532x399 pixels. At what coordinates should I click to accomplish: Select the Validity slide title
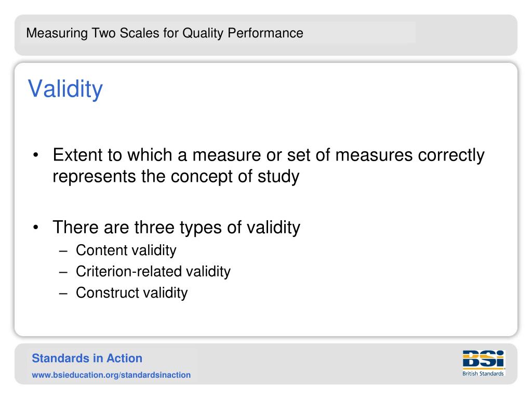[65, 89]
